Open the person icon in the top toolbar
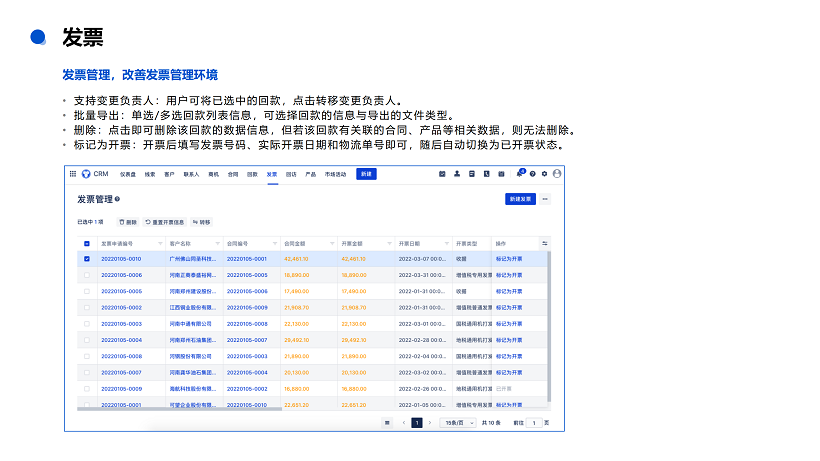820x461 pixels. (457, 174)
